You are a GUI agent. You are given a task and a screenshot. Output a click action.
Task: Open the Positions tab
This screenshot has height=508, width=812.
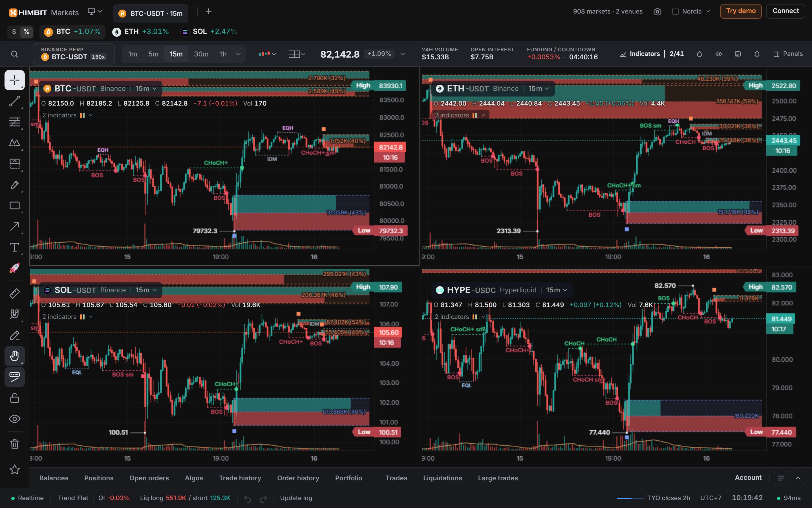(x=99, y=478)
